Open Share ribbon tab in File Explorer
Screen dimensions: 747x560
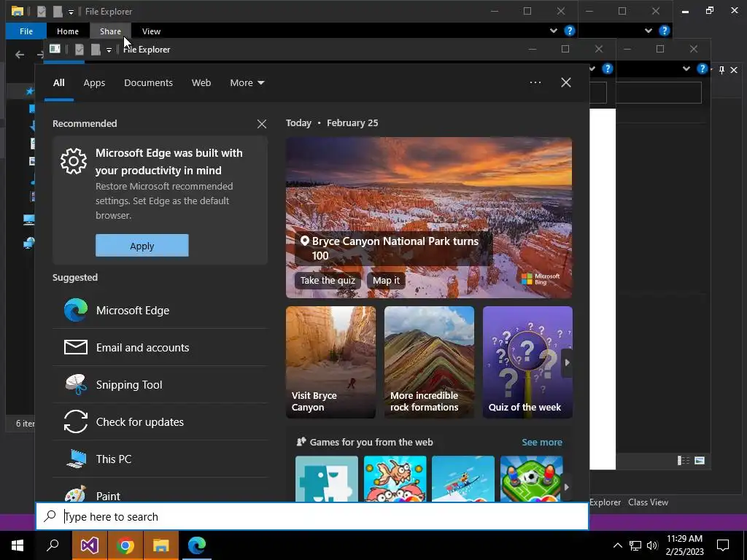(111, 31)
